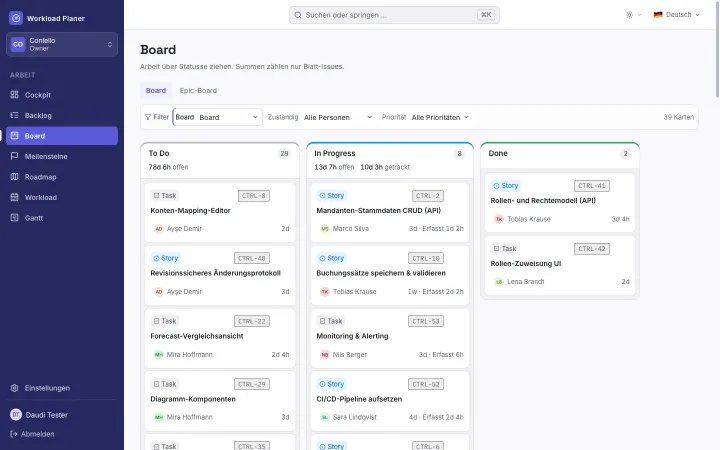Open the Board filter dropdown
Image resolution: width=720 pixels, height=450 pixels.
(218, 117)
